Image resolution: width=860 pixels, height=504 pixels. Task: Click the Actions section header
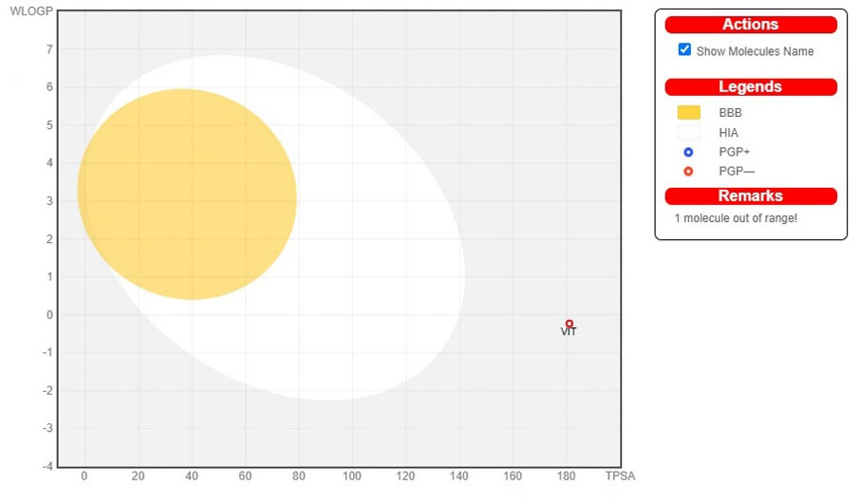750,25
